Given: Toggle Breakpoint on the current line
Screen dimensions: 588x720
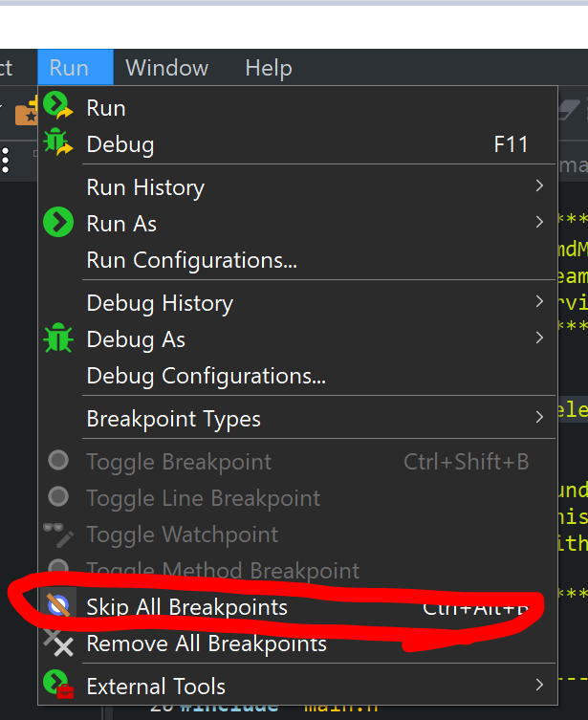Looking at the screenshot, I should (x=179, y=462).
